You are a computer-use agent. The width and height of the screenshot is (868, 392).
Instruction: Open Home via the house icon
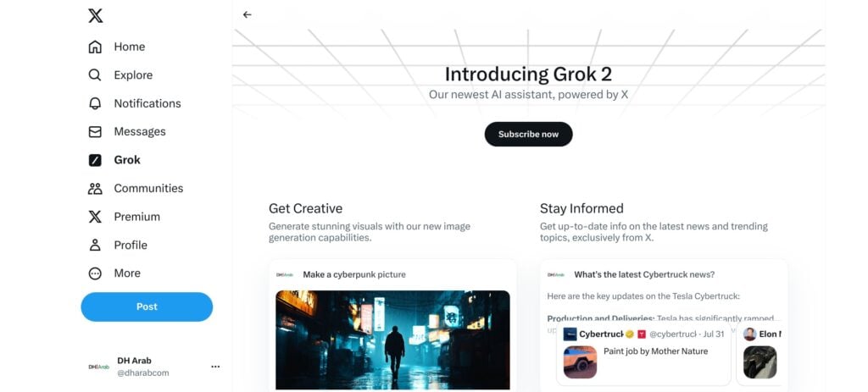[x=95, y=47]
